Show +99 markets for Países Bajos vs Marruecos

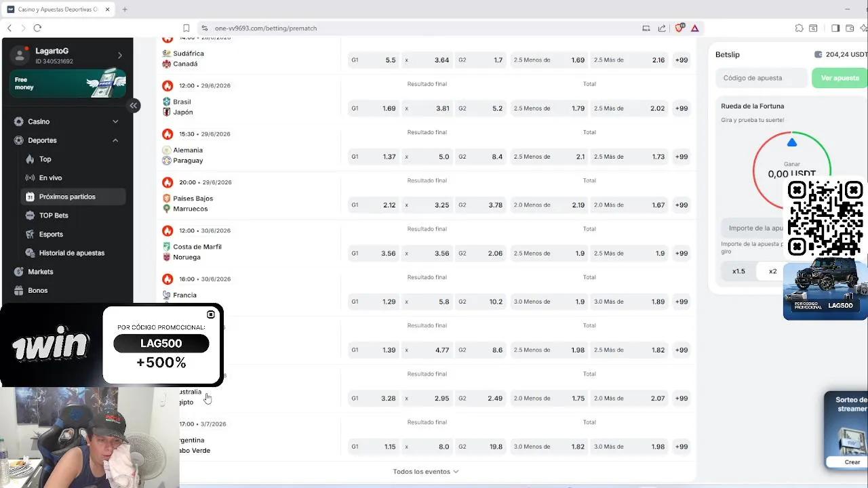pyautogui.click(x=682, y=205)
